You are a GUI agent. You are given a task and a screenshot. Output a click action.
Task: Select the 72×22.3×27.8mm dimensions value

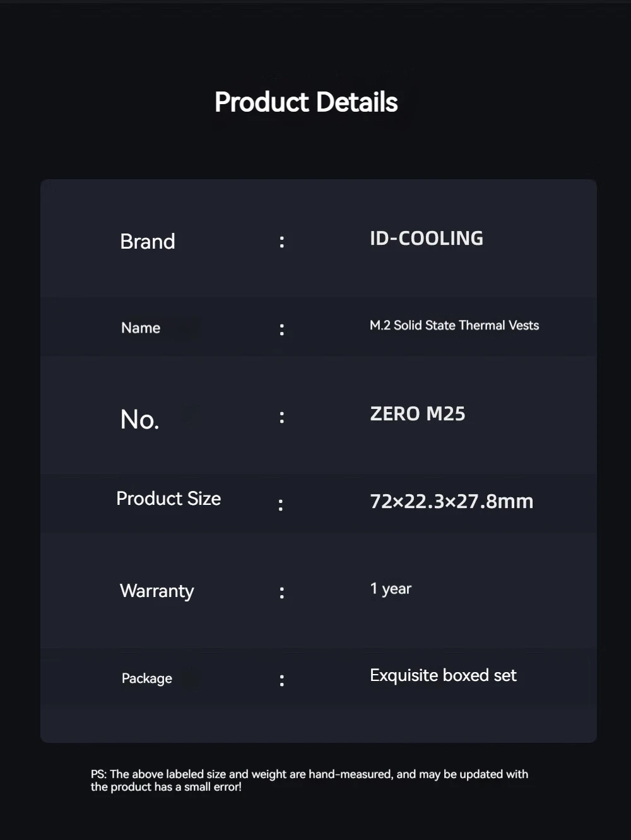tap(451, 502)
